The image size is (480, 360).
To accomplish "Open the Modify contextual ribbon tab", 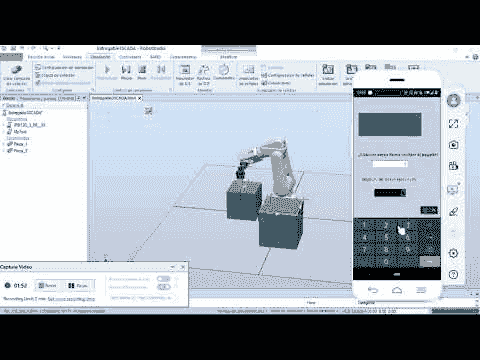I will pos(228,57).
